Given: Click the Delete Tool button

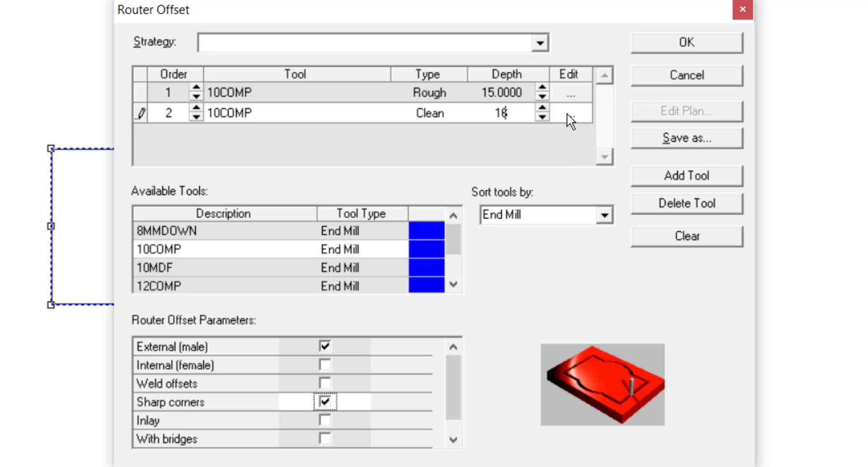Looking at the screenshot, I should (x=687, y=203).
